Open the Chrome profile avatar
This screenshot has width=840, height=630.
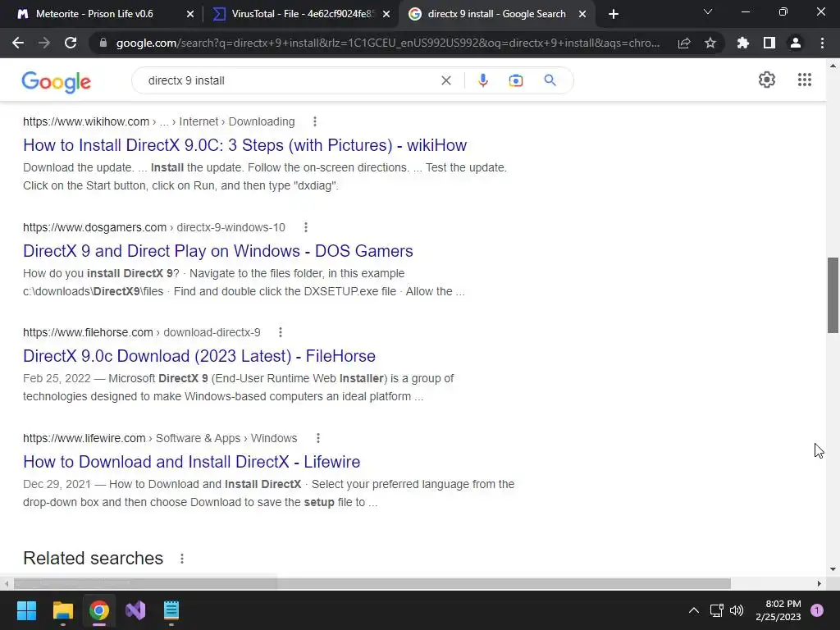pyautogui.click(x=796, y=43)
